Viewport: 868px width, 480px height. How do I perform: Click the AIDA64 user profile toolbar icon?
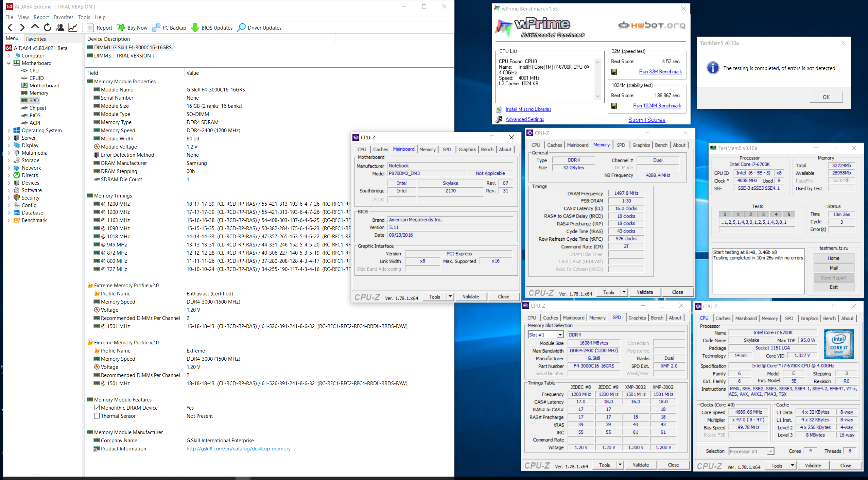(60, 28)
